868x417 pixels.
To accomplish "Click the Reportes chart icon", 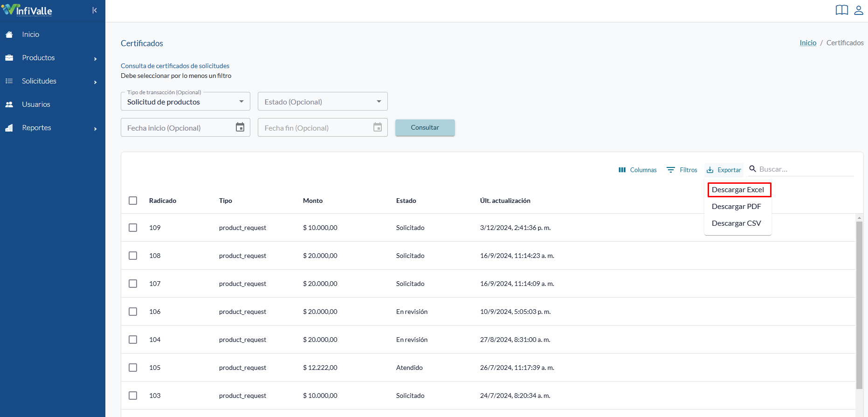I will click(x=9, y=128).
